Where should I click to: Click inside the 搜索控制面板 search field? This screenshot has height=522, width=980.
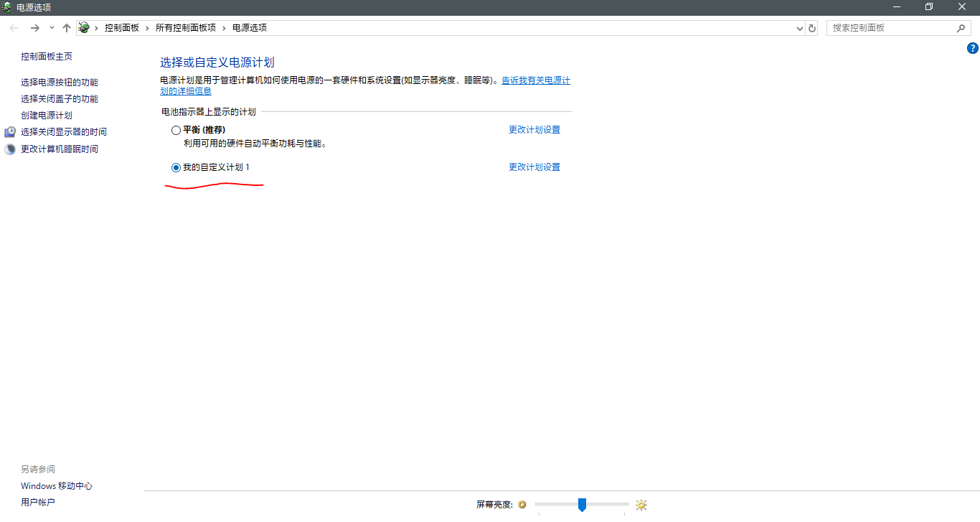890,27
